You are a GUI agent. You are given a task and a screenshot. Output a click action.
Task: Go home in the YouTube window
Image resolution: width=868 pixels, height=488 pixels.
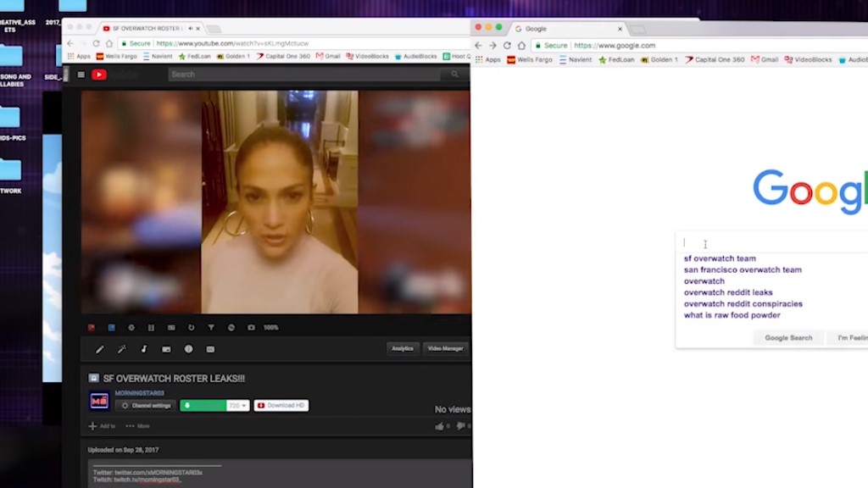click(x=109, y=43)
